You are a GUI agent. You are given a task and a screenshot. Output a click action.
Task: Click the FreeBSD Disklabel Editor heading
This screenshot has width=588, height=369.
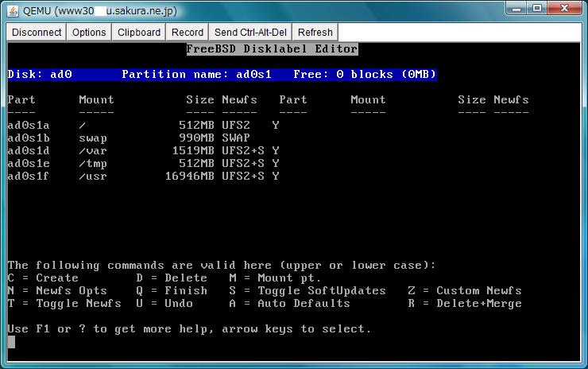pyautogui.click(x=272, y=49)
